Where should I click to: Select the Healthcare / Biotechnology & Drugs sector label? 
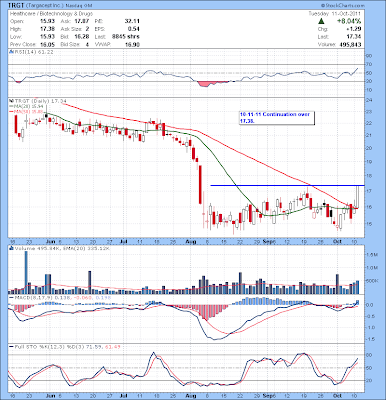click(x=51, y=14)
